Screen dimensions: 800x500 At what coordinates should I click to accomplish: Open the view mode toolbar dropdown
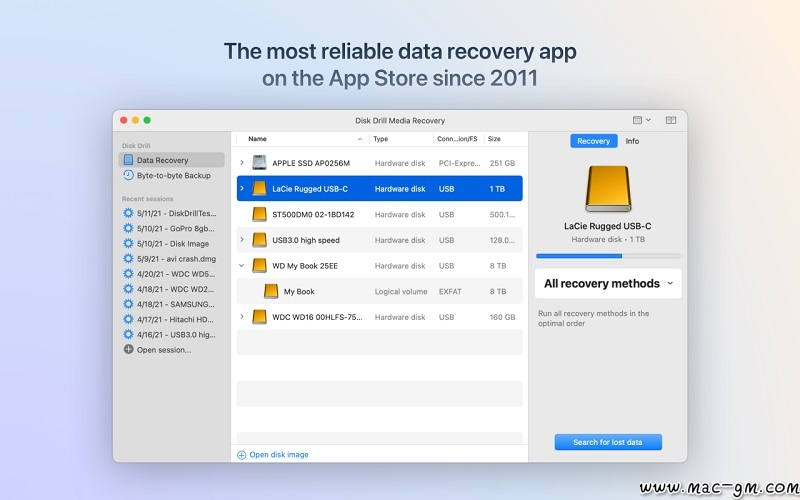tap(641, 120)
